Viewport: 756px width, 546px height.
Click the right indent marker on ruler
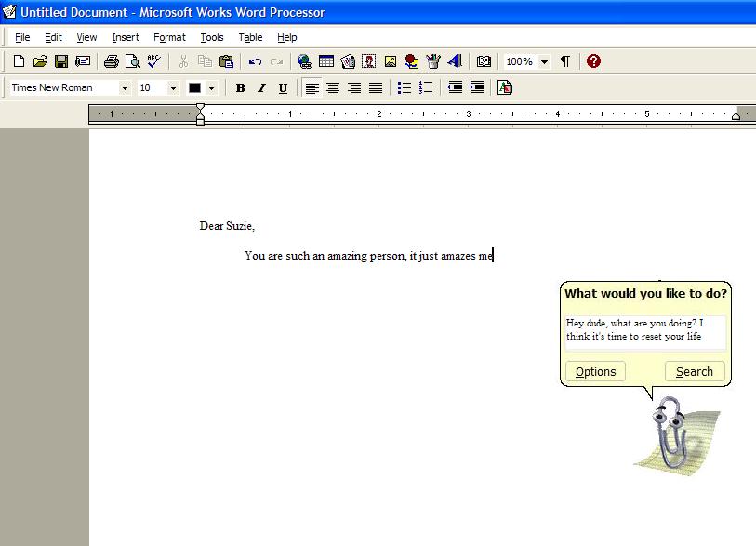coord(736,115)
